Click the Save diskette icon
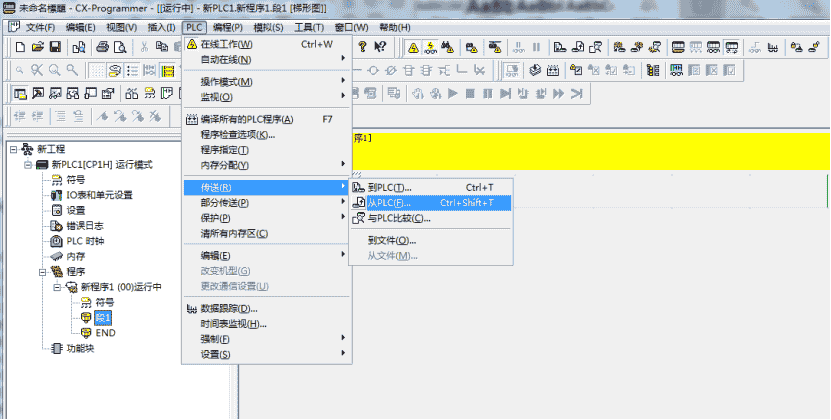The height and width of the screenshot is (420, 831). click(x=55, y=47)
